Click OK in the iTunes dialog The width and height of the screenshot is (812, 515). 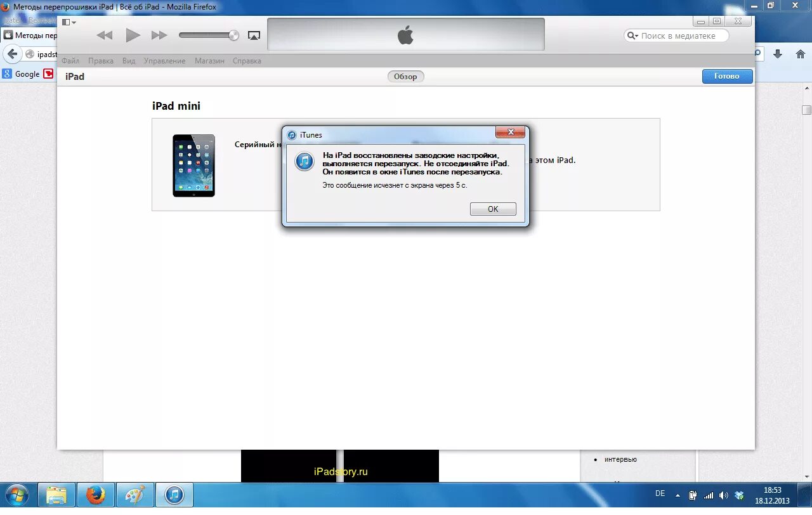493,209
